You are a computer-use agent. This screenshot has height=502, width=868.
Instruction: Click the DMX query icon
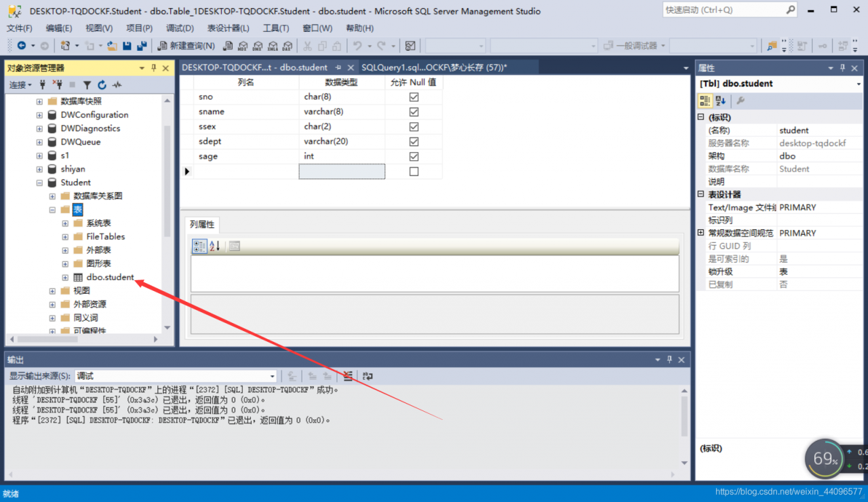pos(258,45)
